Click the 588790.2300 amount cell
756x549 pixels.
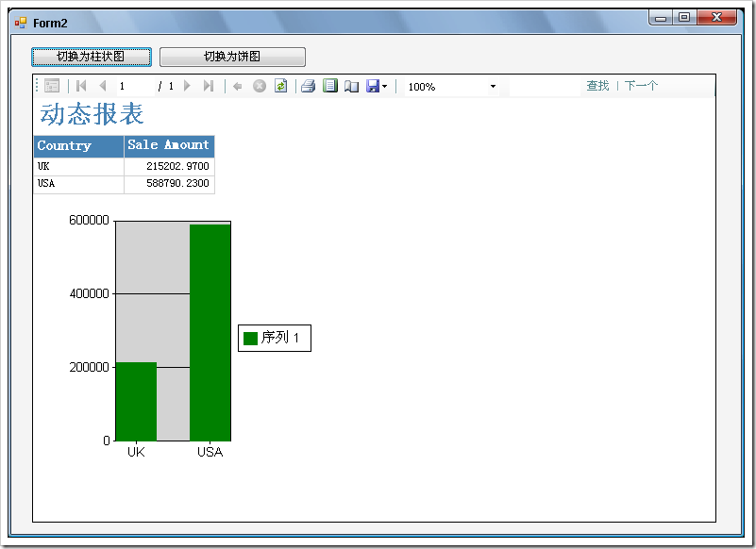(x=169, y=184)
